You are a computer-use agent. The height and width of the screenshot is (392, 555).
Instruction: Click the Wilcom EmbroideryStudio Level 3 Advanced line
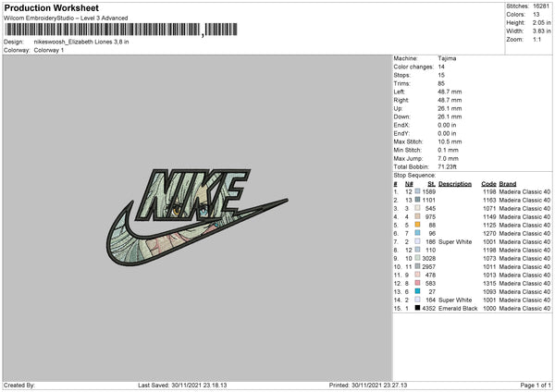[66, 18]
